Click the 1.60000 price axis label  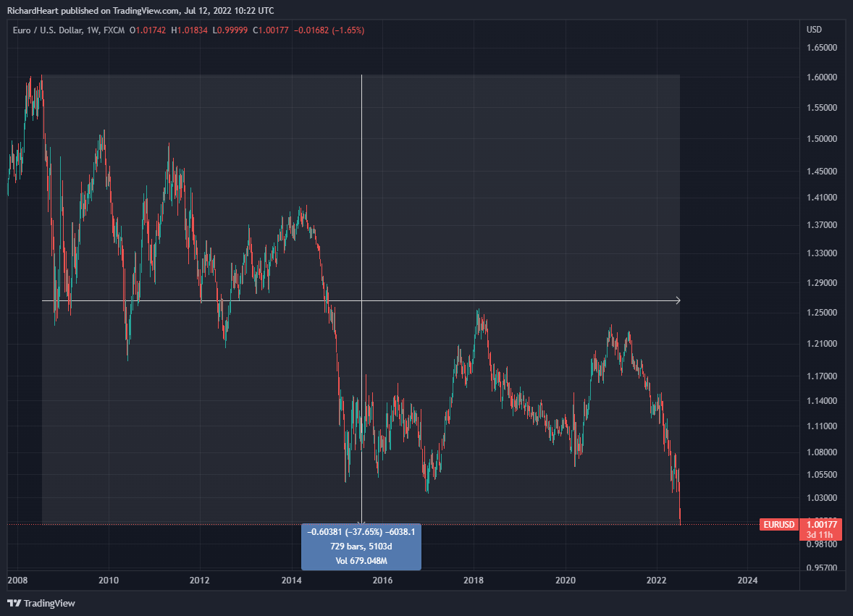(x=821, y=77)
